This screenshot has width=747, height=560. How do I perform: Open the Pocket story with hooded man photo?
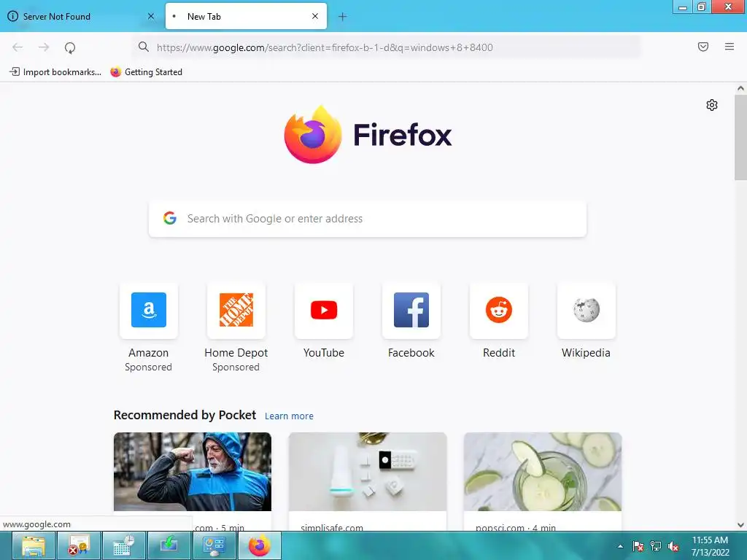pos(193,472)
